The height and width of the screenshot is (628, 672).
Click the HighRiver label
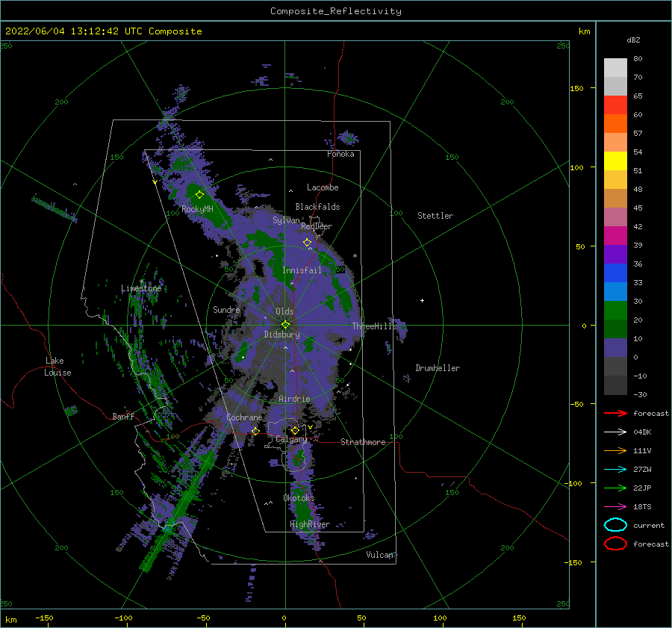point(310,524)
